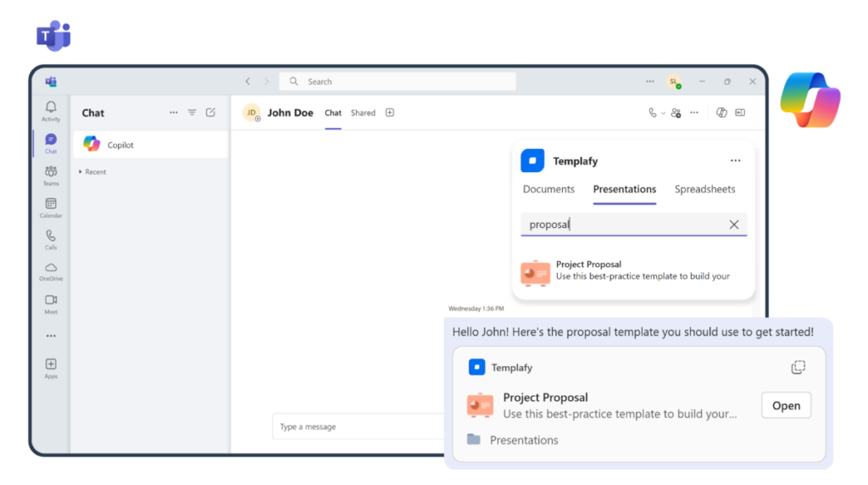Go back with the back arrow

pos(248,81)
